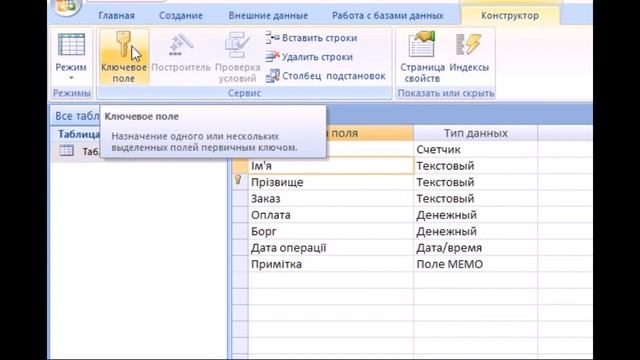Open Работа с базами данных tab
This screenshot has width=640, height=360.
pyautogui.click(x=387, y=16)
